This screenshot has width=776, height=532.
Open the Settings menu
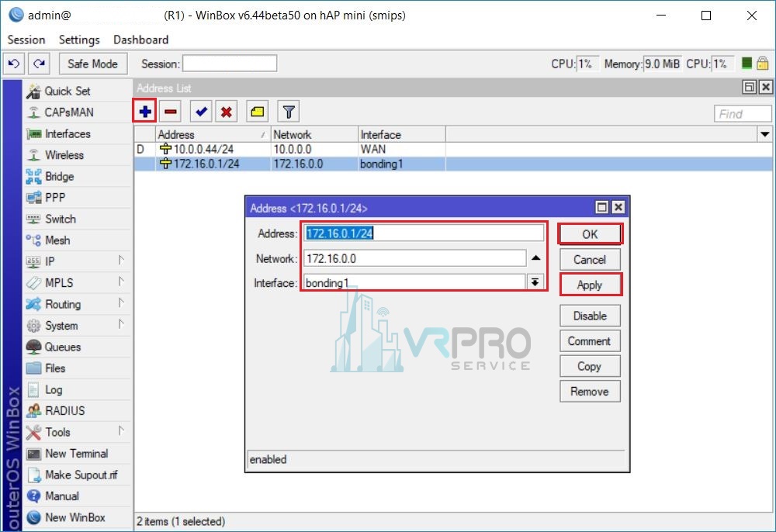(x=79, y=40)
